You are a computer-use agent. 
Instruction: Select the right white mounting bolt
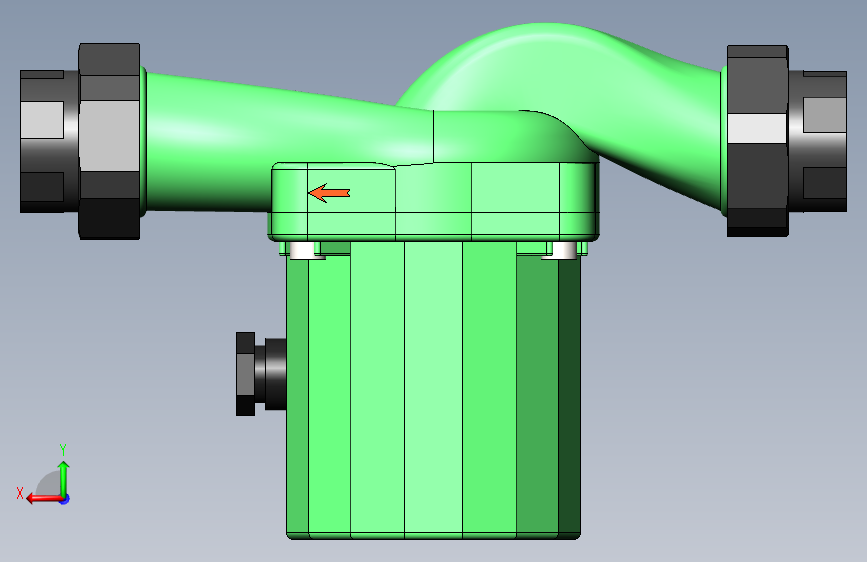tap(563, 250)
